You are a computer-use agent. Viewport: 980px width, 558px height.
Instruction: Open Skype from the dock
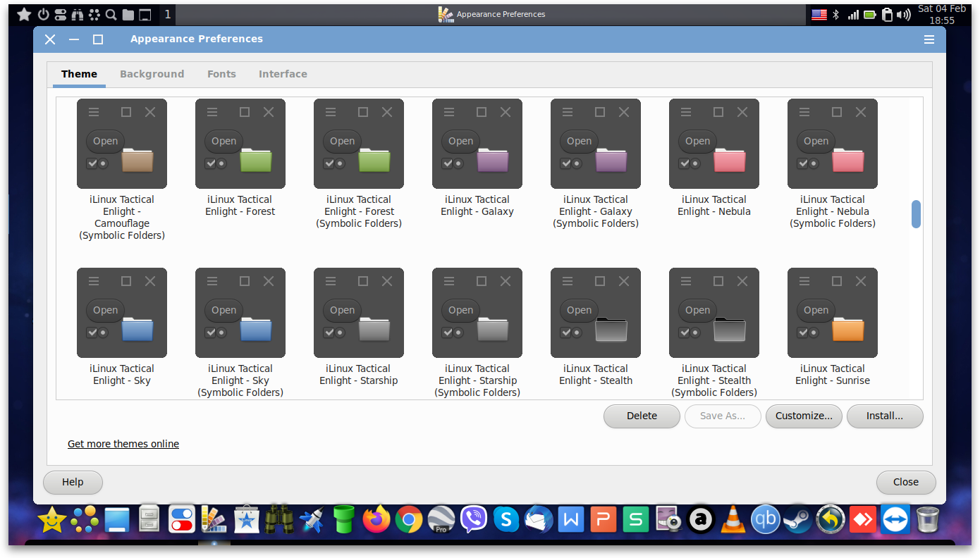pos(506,520)
